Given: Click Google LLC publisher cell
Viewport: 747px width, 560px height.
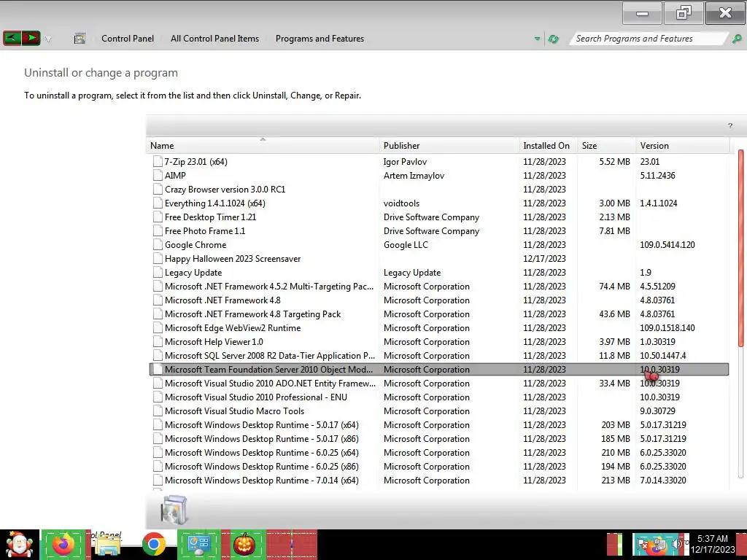Looking at the screenshot, I should click(406, 245).
